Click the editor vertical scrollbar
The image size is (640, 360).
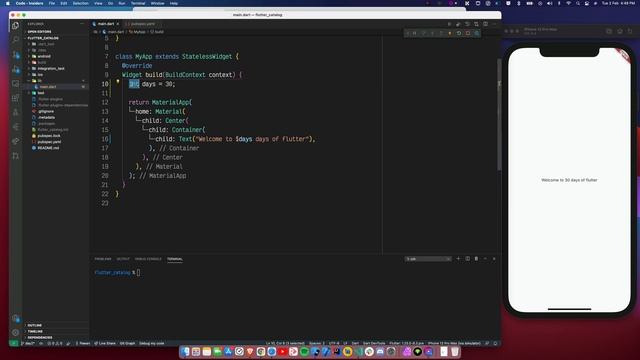coord(499,114)
